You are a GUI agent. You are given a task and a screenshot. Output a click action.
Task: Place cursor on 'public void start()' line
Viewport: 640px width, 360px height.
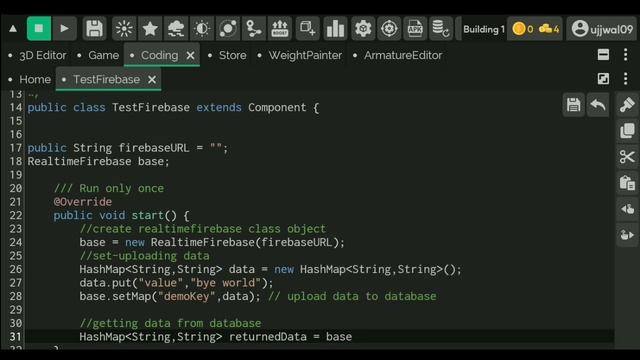(x=121, y=215)
